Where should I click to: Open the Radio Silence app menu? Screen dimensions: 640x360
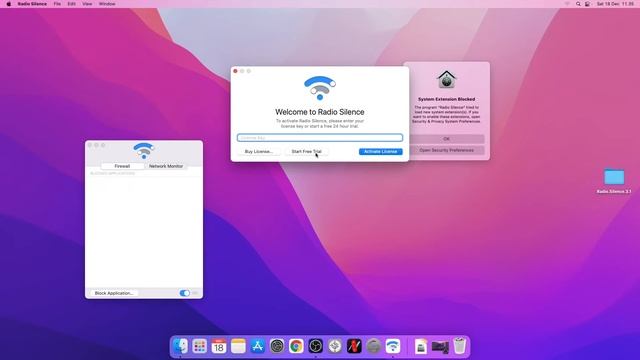click(x=32, y=4)
